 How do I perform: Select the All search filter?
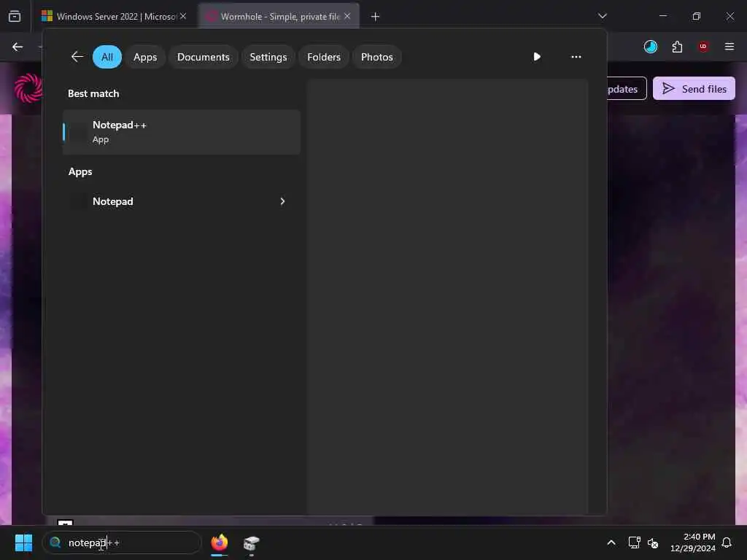pyautogui.click(x=107, y=57)
